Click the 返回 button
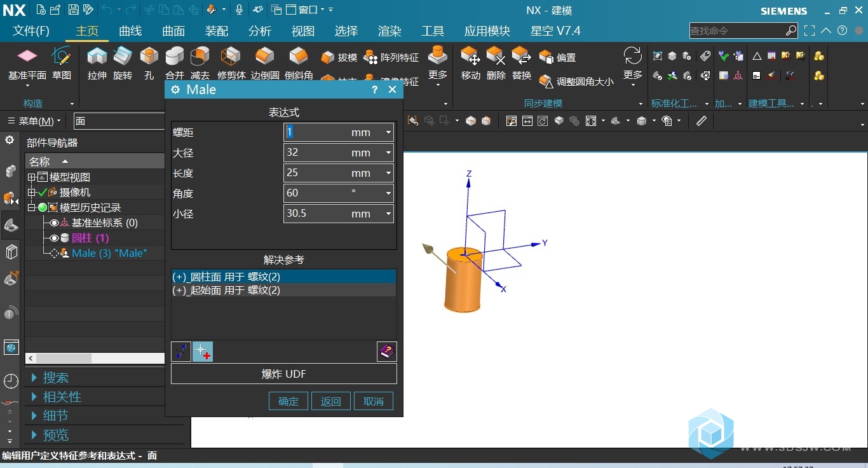Screen dimensions: 868x468 pos(331,401)
